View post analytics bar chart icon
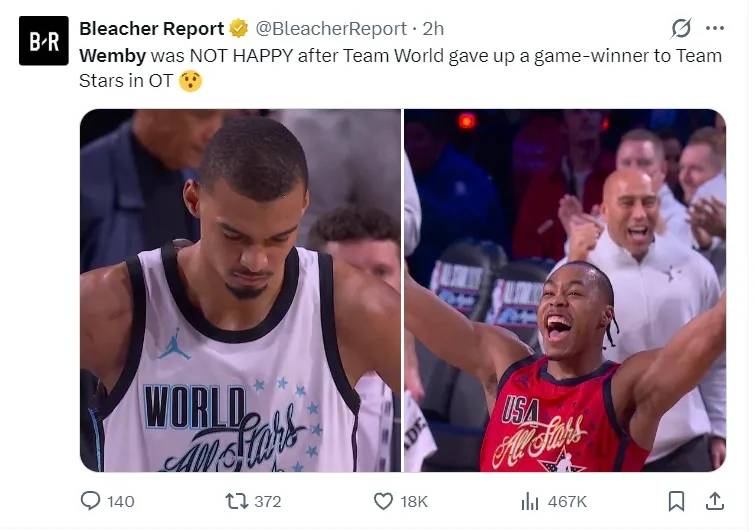755x532 pixels. [x=530, y=501]
